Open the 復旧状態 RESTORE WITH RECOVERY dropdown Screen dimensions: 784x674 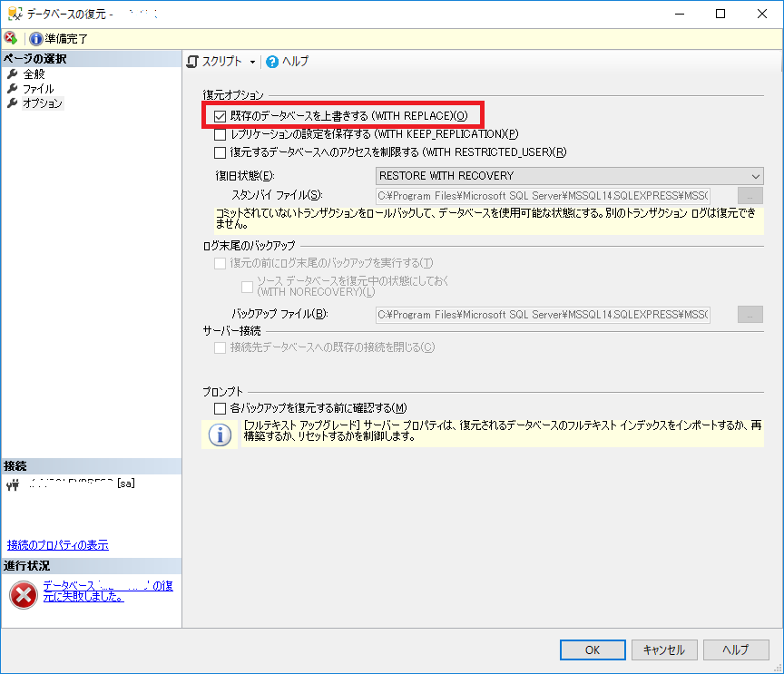pyautogui.click(x=570, y=176)
